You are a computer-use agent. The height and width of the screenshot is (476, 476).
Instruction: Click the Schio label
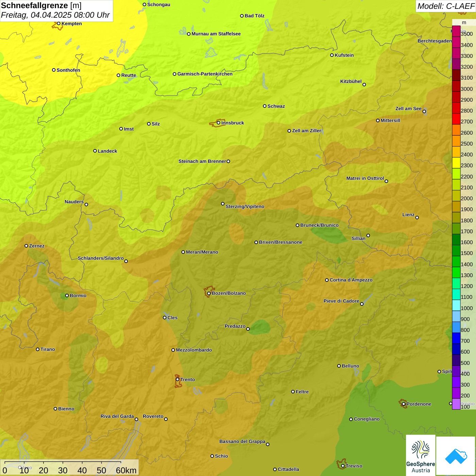coord(221,456)
